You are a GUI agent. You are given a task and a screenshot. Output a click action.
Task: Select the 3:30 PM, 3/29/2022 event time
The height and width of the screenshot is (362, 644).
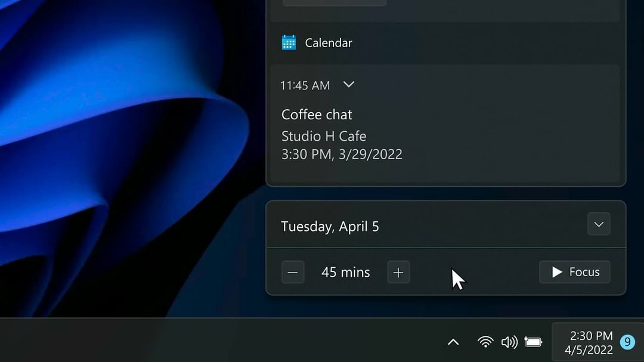coord(342,154)
